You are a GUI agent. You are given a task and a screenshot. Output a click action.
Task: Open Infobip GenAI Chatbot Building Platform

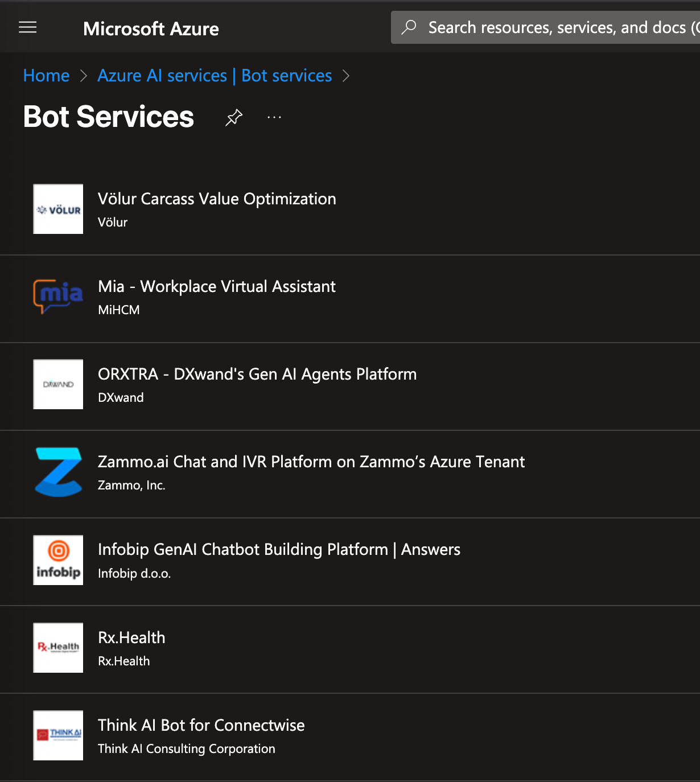point(279,549)
